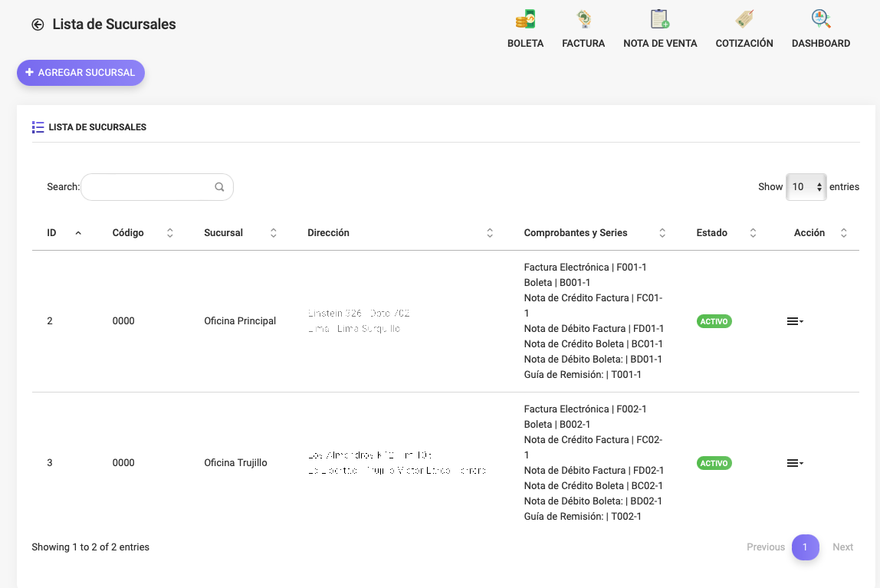Click the Activo badge for Oficina Principal

tap(714, 321)
